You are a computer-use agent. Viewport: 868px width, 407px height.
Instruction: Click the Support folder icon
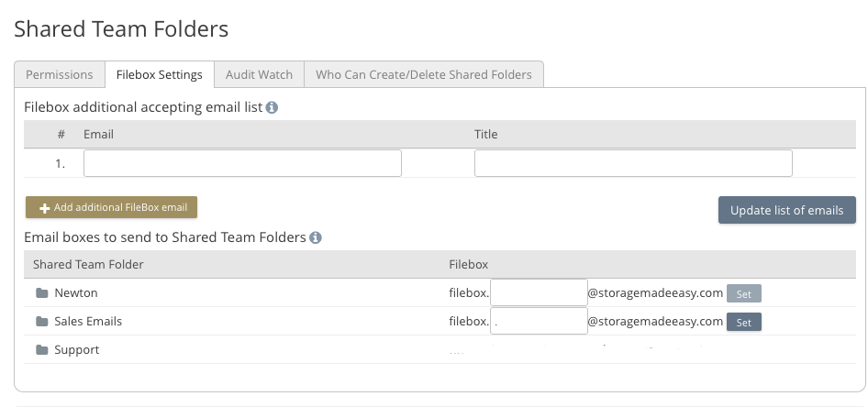coord(41,350)
